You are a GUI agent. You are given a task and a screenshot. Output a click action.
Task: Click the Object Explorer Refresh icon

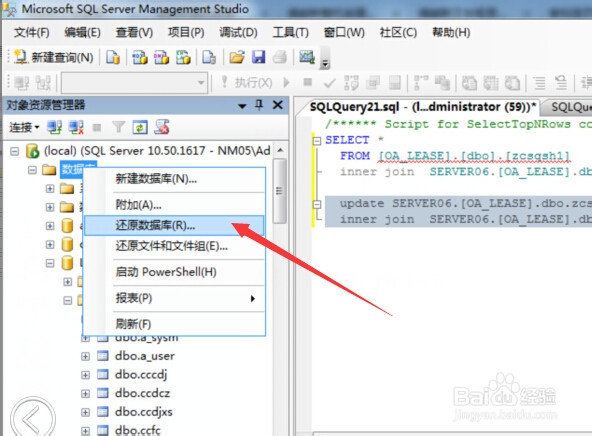[x=140, y=128]
